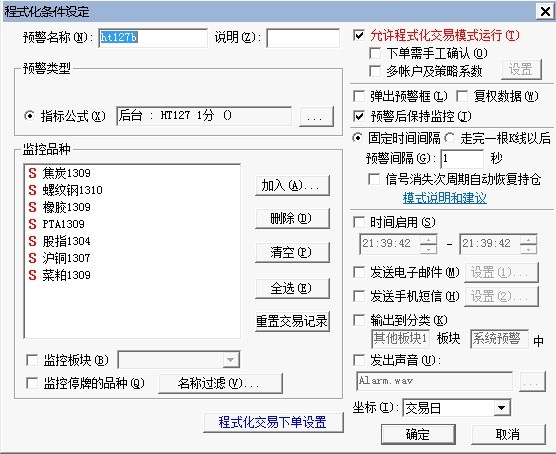Click the 其他板块1 field
556x454 pixels.
pyautogui.click(x=400, y=339)
